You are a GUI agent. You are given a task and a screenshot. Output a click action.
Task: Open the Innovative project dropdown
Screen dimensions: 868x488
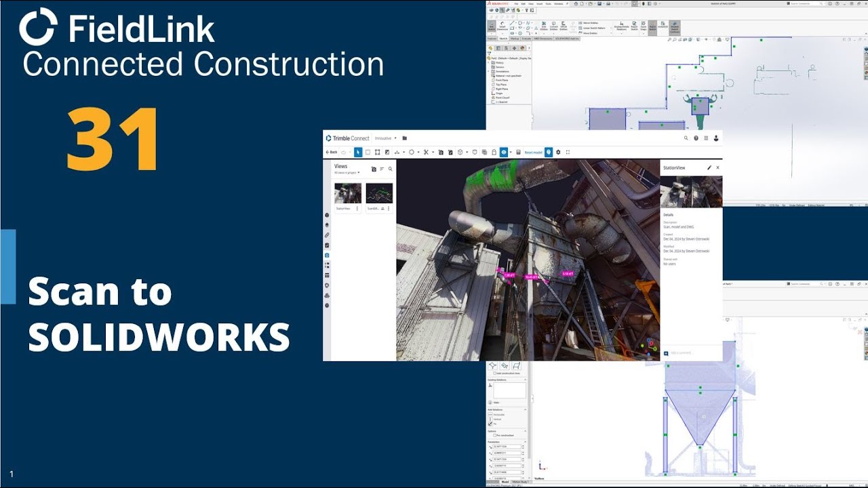[385, 138]
